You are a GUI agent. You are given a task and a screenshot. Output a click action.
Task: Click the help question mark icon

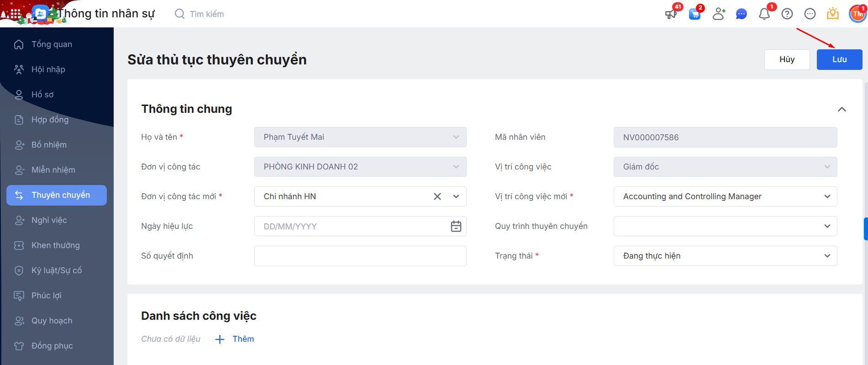(x=787, y=14)
